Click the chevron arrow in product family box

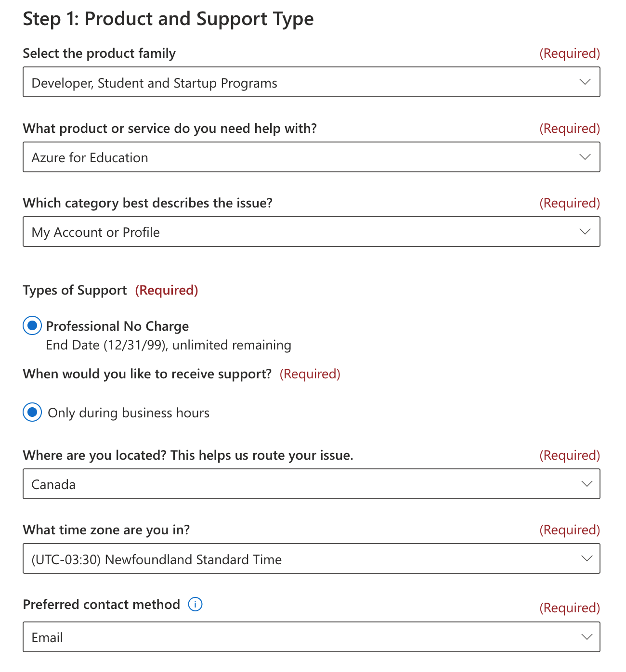pyautogui.click(x=585, y=82)
